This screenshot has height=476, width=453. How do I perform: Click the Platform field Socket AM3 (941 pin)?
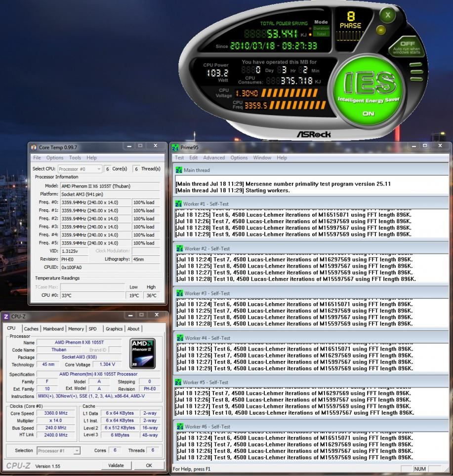[x=110, y=194]
